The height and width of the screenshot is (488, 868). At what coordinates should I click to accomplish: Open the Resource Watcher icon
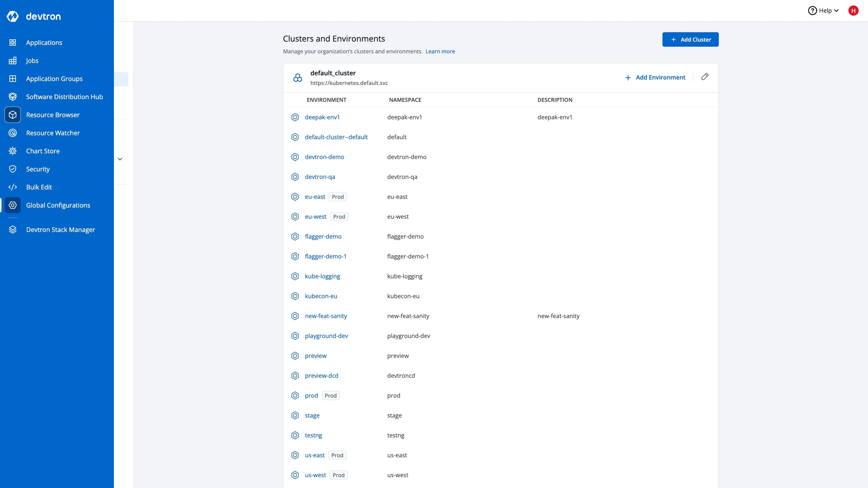12,133
